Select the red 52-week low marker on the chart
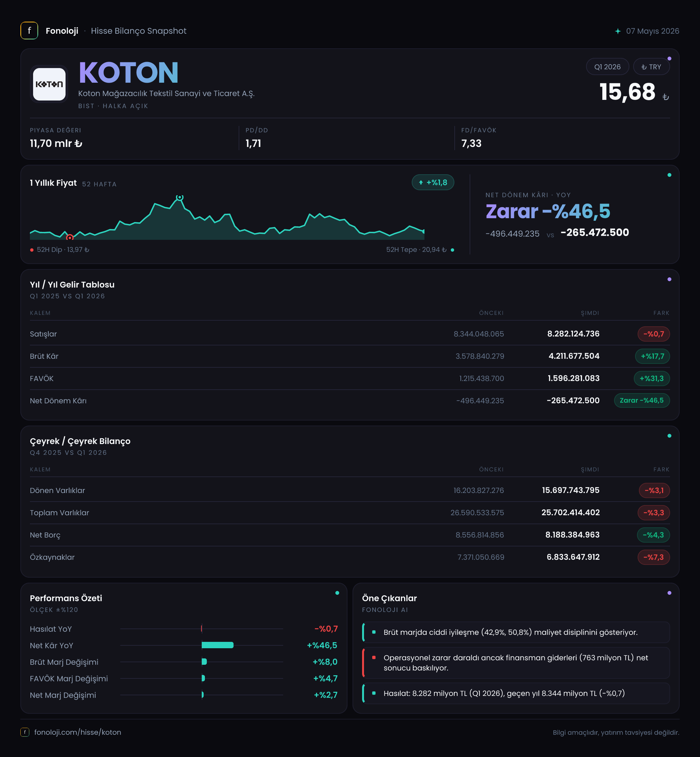 tap(70, 238)
